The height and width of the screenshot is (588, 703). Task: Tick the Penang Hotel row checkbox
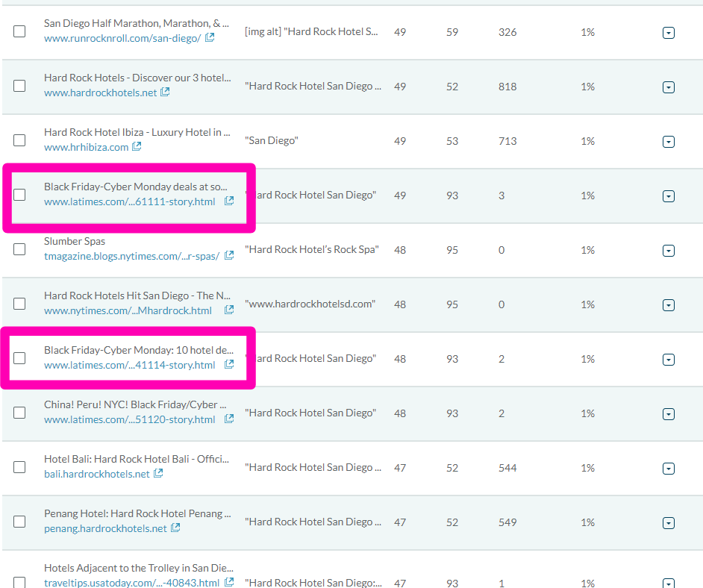(x=19, y=522)
